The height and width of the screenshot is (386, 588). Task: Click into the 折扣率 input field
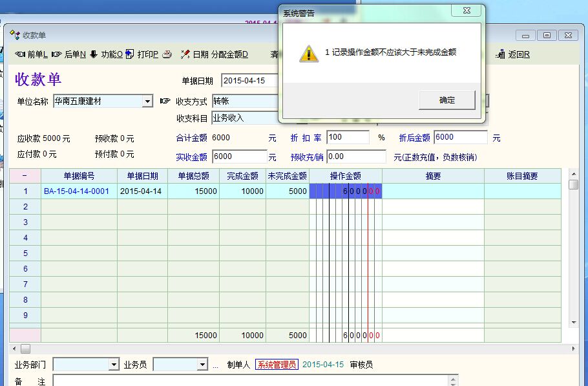[x=348, y=137]
